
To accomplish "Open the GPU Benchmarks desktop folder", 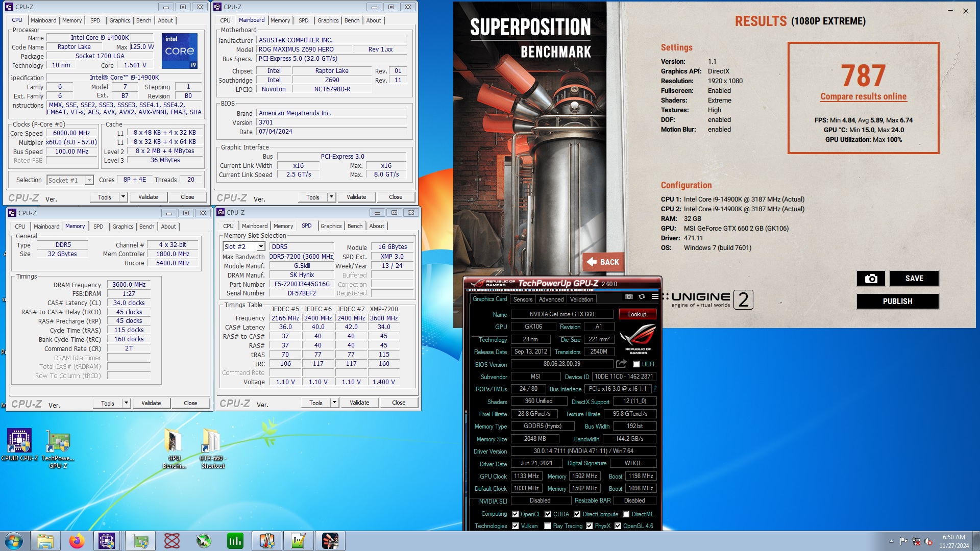I will [174, 449].
